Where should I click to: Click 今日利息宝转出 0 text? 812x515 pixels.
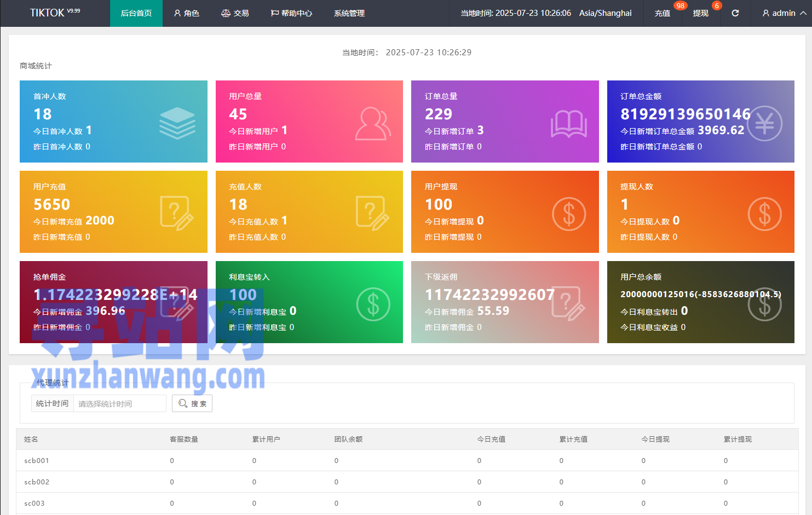pyautogui.click(x=654, y=311)
